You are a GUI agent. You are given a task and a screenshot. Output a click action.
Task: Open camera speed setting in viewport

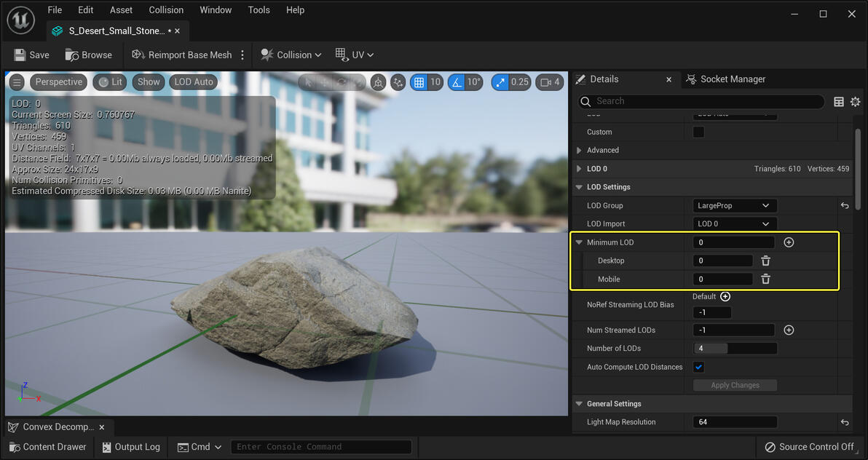(550, 82)
